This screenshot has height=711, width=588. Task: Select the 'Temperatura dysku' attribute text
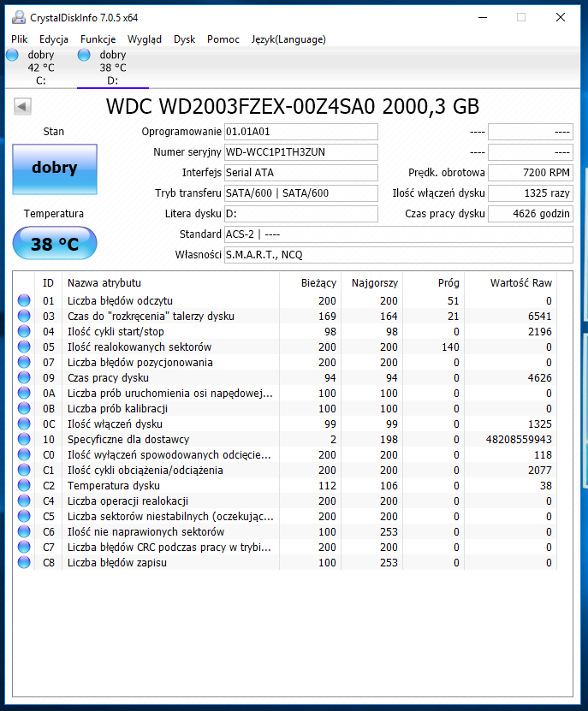114,486
